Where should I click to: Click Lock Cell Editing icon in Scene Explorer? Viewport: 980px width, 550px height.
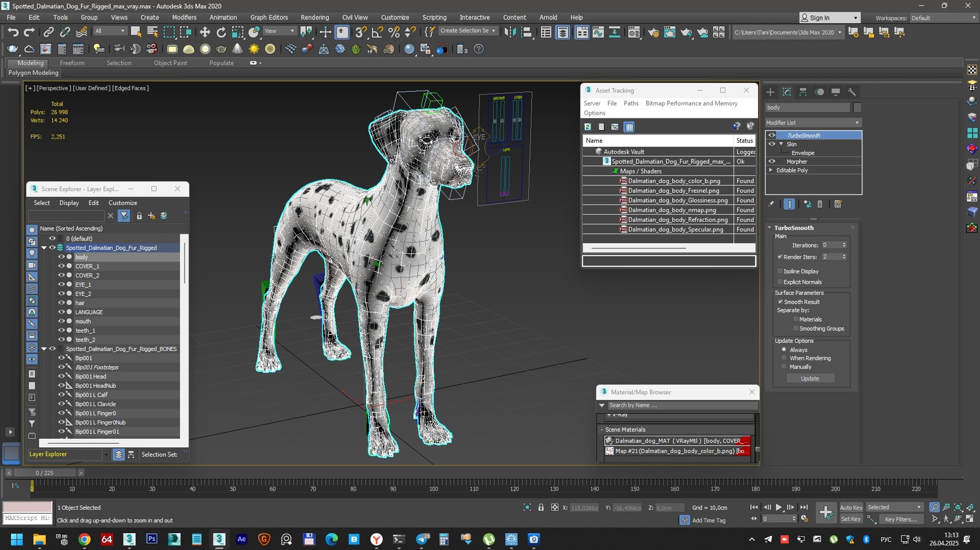pyautogui.click(x=139, y=216)
